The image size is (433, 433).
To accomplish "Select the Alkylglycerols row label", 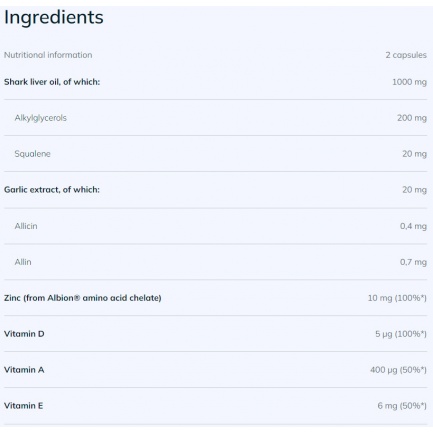I will [x=41, y=118].
